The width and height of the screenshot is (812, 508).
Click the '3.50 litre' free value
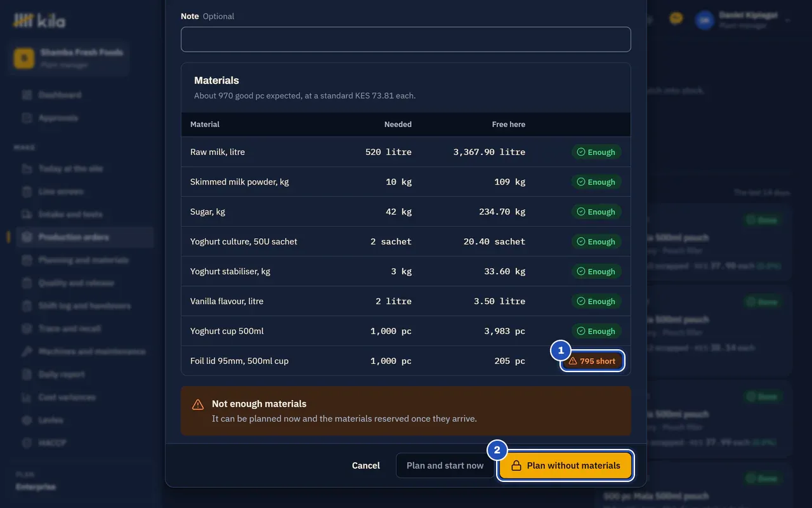[x=499, y=302]
